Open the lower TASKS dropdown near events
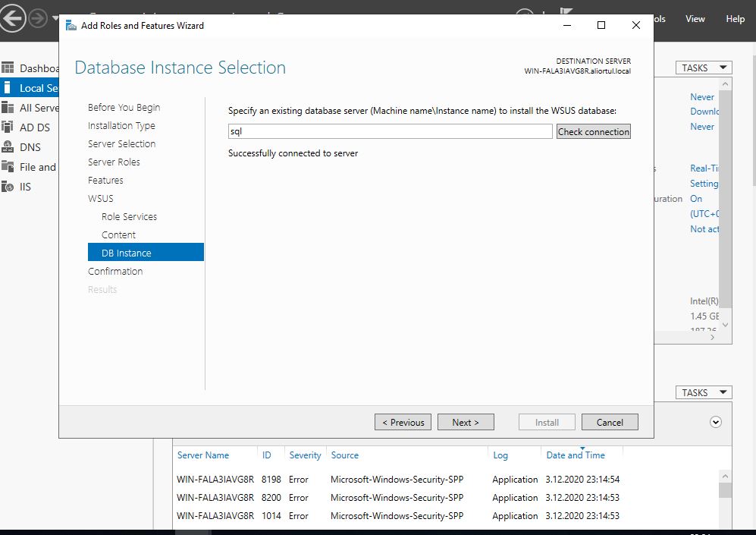Screen dimensions: 756x535 (x=703, y=392)
